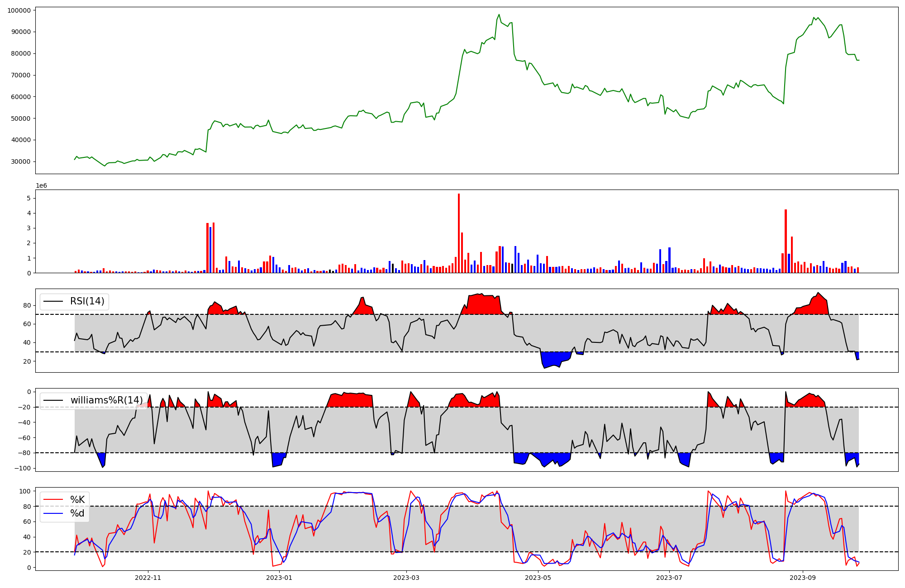Click the williams%R(14) legend label

106,400
